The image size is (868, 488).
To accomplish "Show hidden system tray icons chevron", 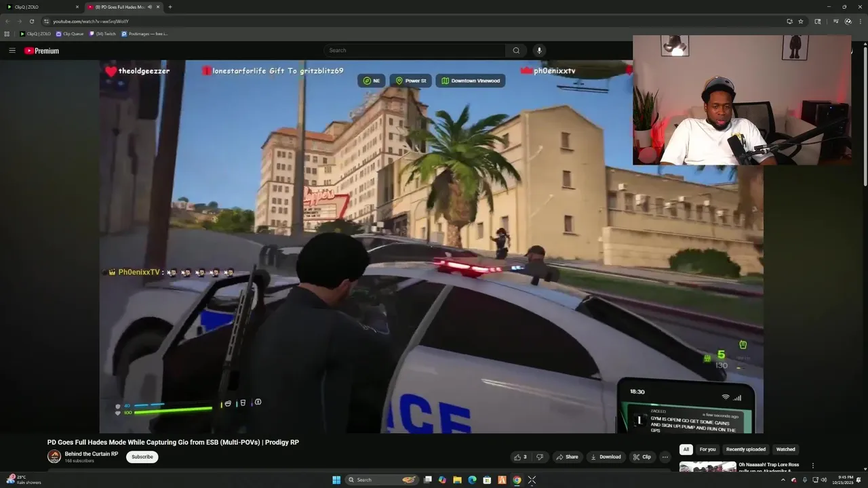I will pos(783,480).
